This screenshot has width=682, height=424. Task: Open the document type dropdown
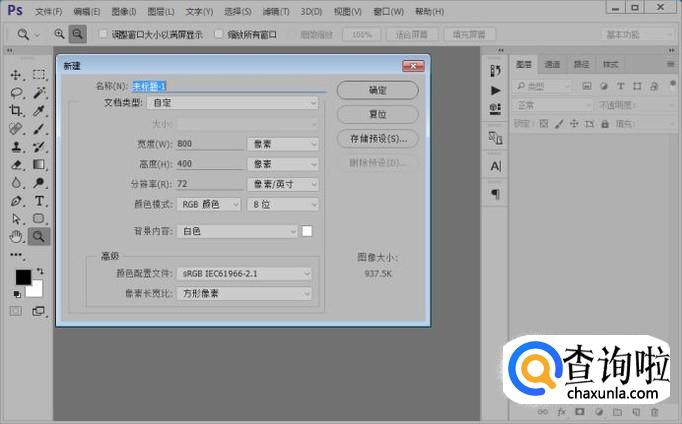click(233, 103)
